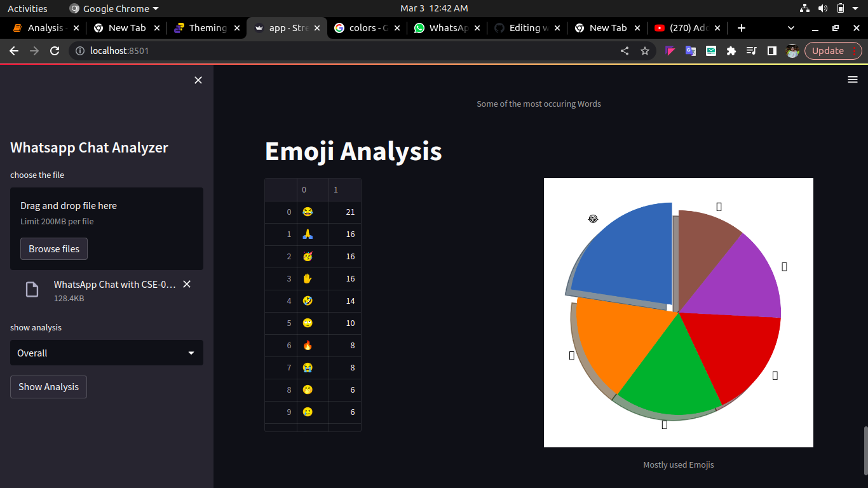Switch to the colors tab
Image resolution: width=868 pixels, height=488 pixels.
pos(364,28)
